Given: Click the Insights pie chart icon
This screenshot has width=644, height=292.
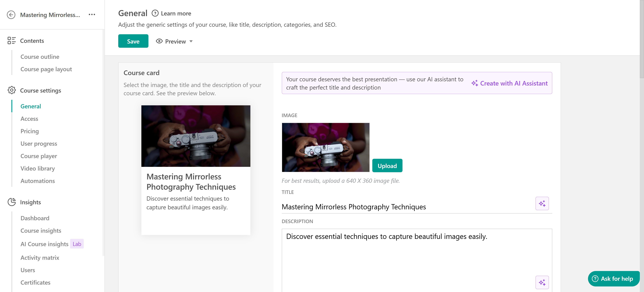Looking at the screenshot, I should tap(12, 202).
